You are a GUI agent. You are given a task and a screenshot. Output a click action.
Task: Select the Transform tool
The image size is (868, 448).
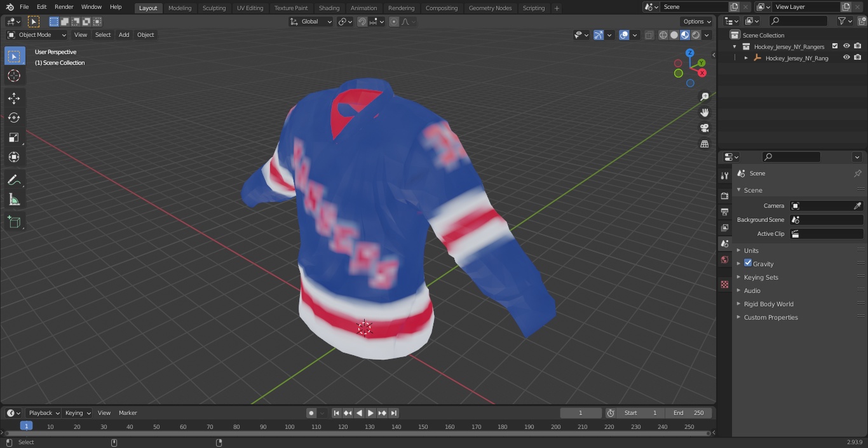tap(14, 157)
